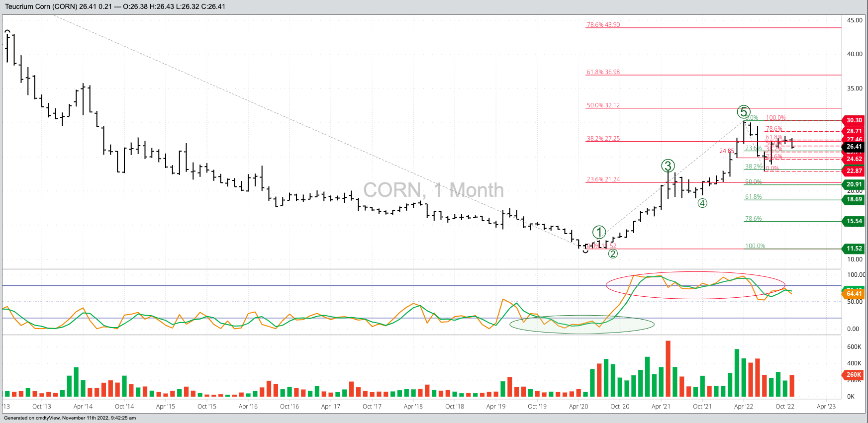The width and height of the screenshot is (868, 423).
Task: Click the 600K volume axis label
Action: tap(854, 347)
